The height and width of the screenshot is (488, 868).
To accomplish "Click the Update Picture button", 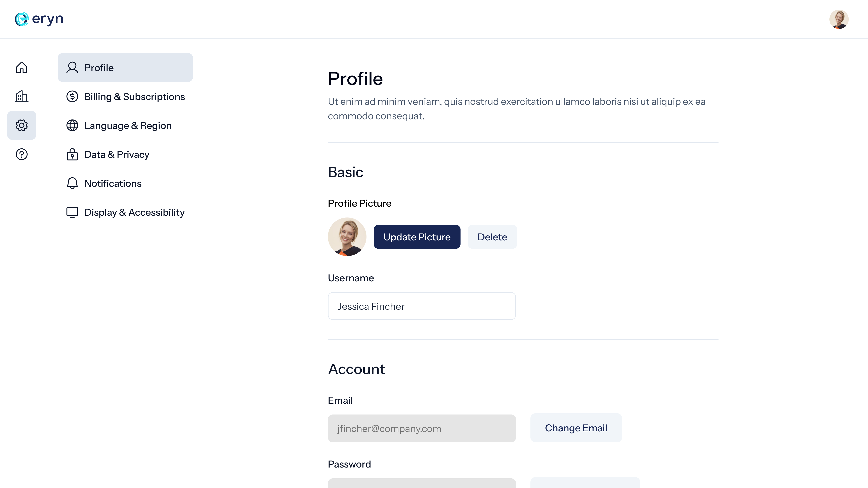I will [x=417, y=237].
